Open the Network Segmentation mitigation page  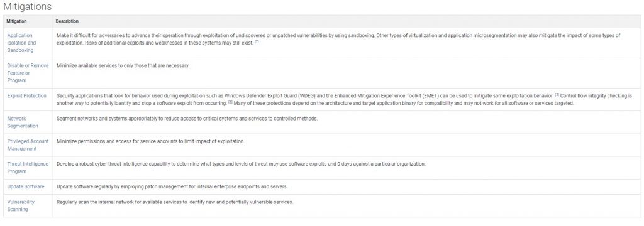click(23, 122)
